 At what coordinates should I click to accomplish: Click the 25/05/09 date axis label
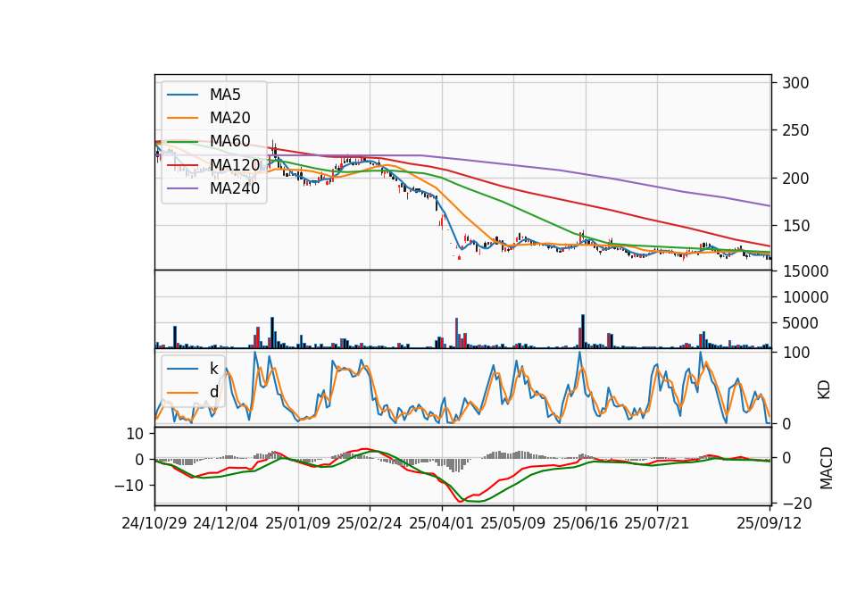512,523
